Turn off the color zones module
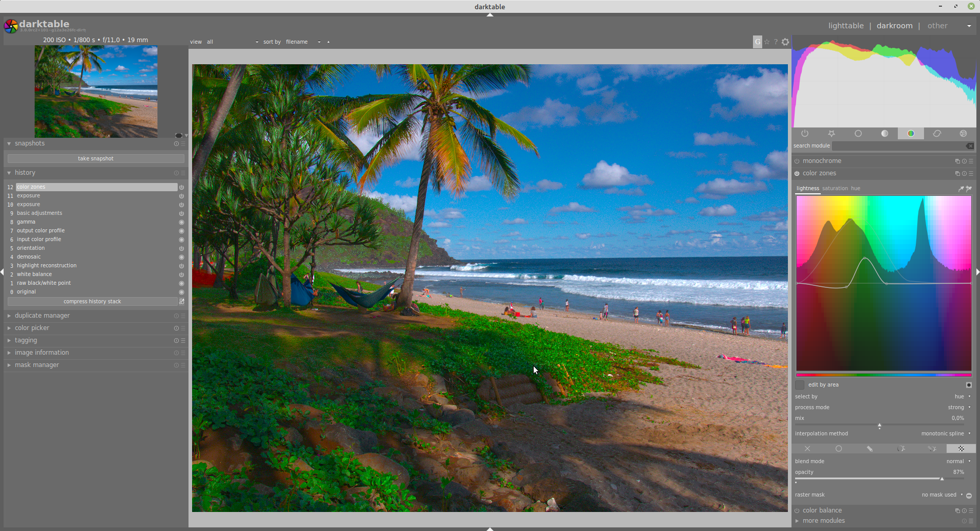The image size is (980, 531). click(x=797, y=174)
